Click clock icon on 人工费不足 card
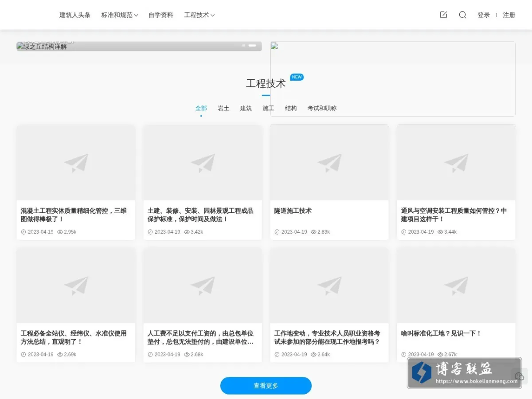 [x=150, y=354]
